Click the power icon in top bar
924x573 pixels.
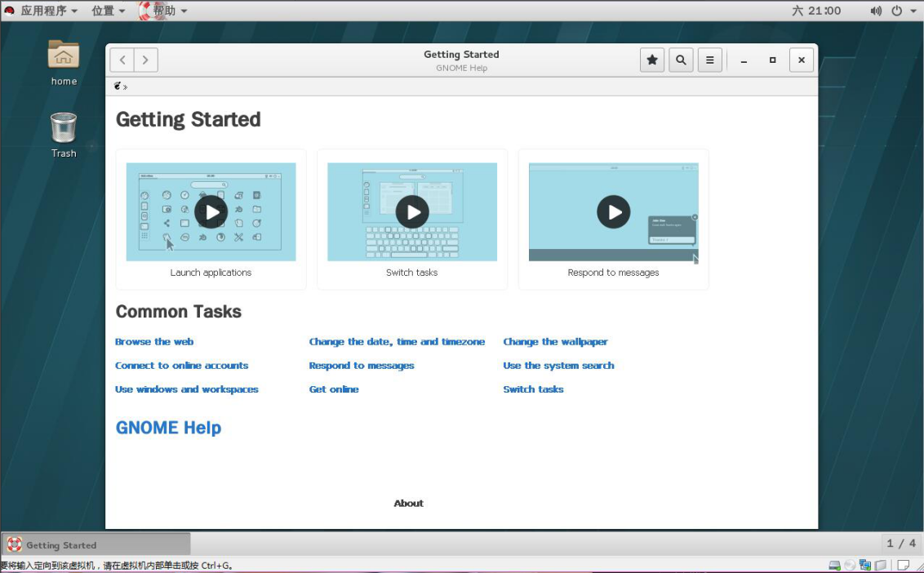click(896, 11)
